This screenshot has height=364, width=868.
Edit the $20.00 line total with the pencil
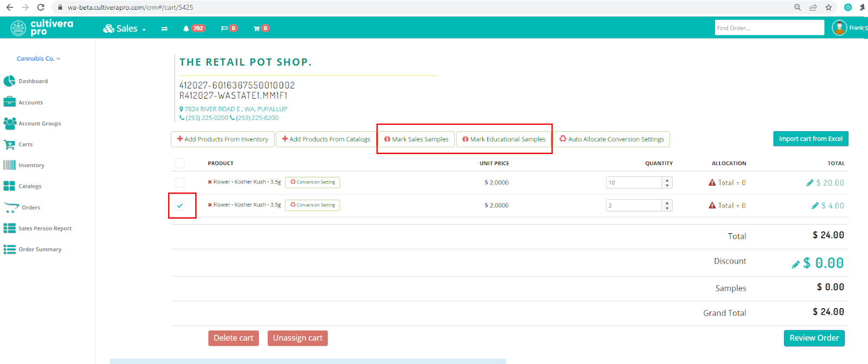tap(810, 183)
